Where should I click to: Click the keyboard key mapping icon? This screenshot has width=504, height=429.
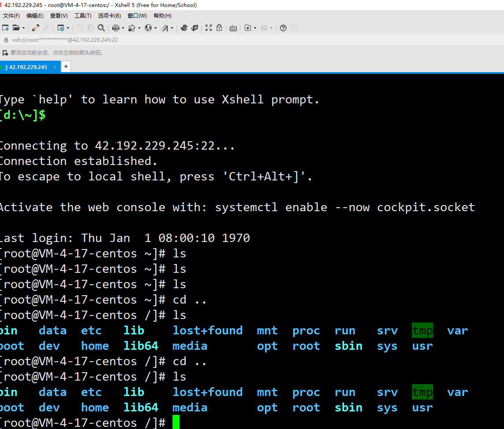pos(233,28)
